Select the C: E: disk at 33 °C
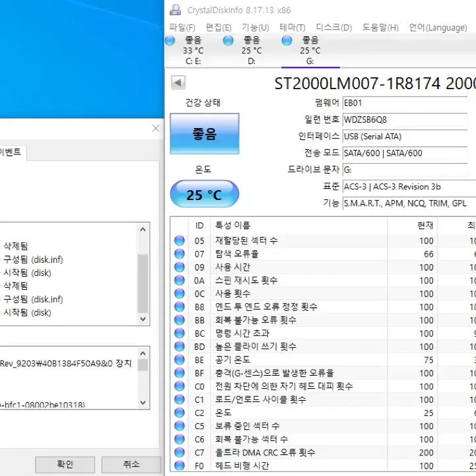Viewport: 476px width, 476px height. coord(193,50)
